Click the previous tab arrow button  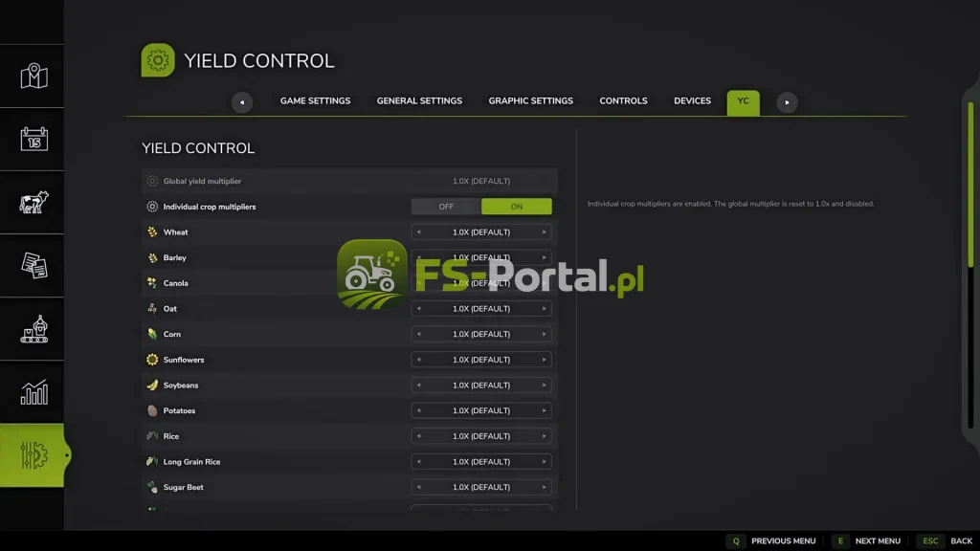point(242,102)
